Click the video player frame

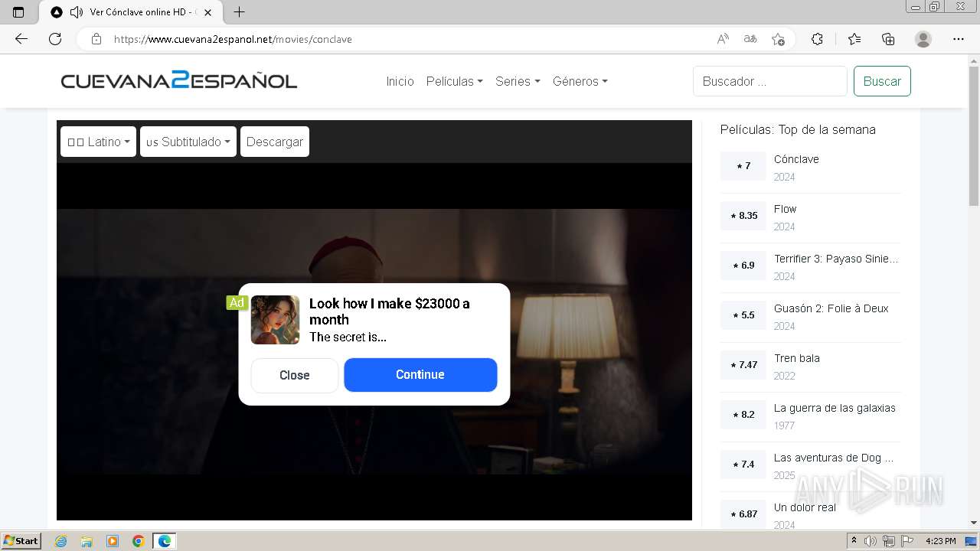click(x=374, y=341)
